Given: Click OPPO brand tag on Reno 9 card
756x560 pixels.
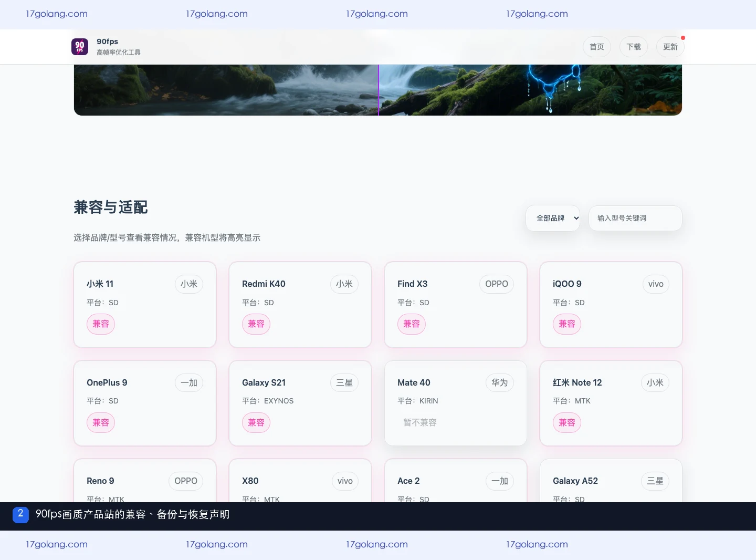Looking at the screenshot, I should click(x=186, y=481).
